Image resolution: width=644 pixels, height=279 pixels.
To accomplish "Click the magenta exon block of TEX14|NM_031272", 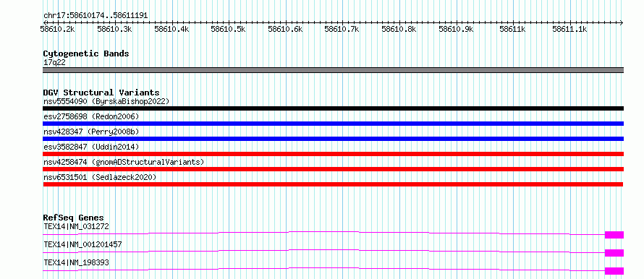I will tap(614, 235).
